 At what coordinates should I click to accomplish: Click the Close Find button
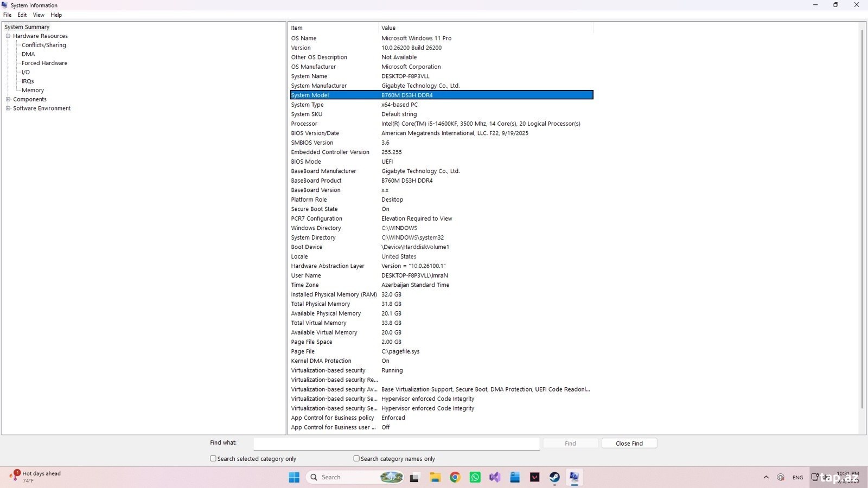[x=629, y=443]
